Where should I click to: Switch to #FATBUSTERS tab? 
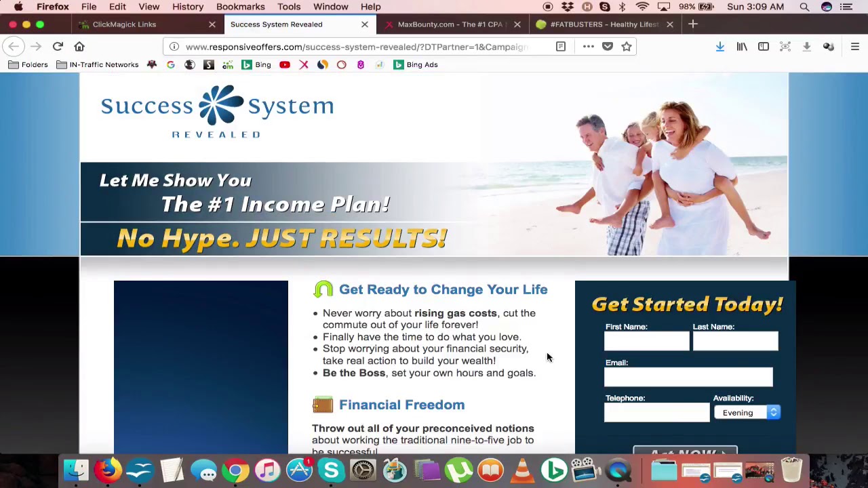click(604, 24)
